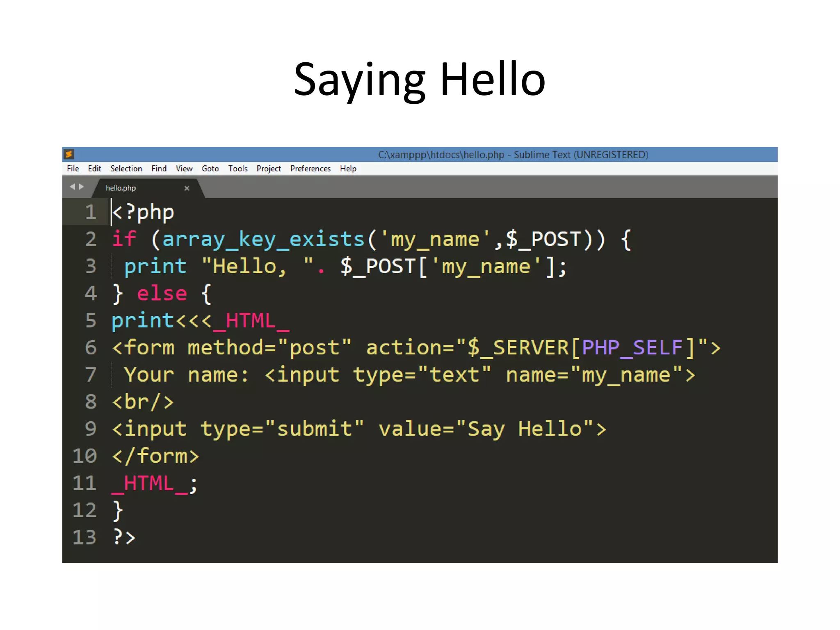
Task: Click the Sublime Text app icon
Action: [x=69, y=154]
